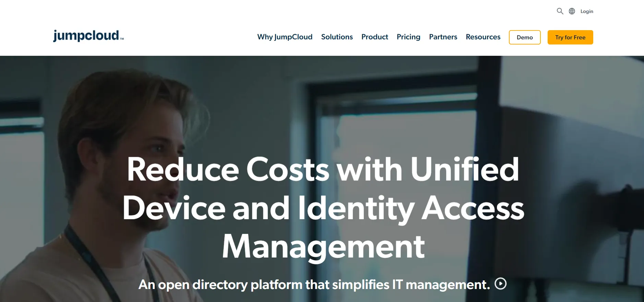Viewport: 644px width, 302px height.
Task: Open the Partners menu
Action: coord(443,37)
